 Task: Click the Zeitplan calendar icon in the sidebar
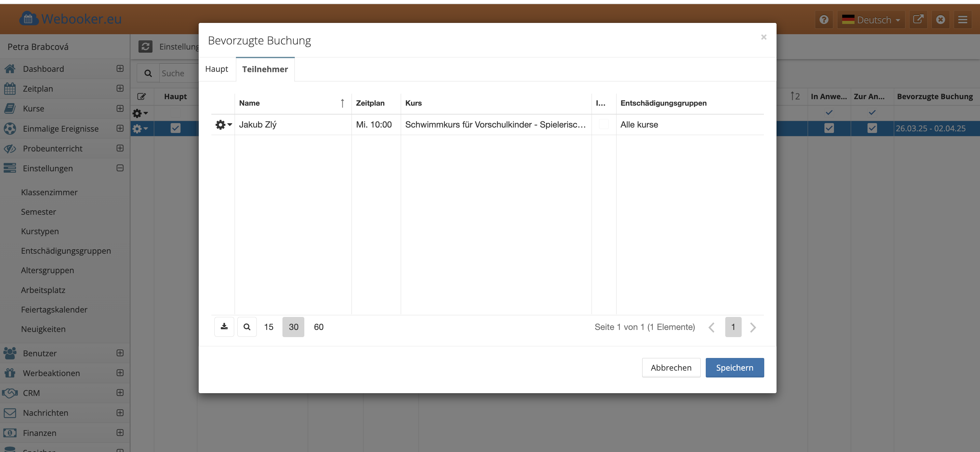coord(10,89)
